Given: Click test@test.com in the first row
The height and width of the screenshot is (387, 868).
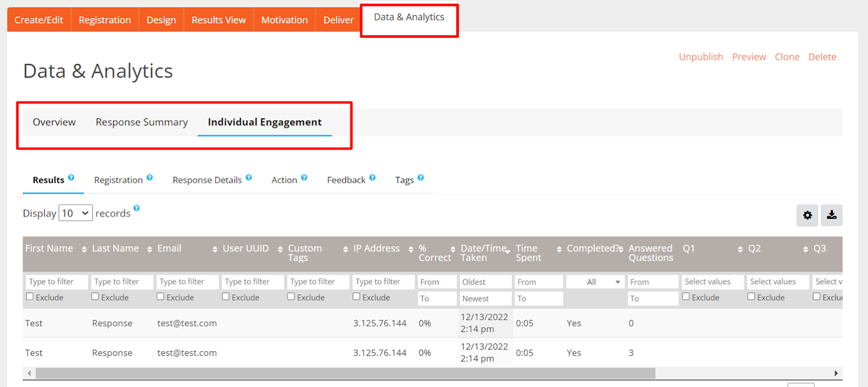Looking at the screenshot, I should tap(187, 323).
